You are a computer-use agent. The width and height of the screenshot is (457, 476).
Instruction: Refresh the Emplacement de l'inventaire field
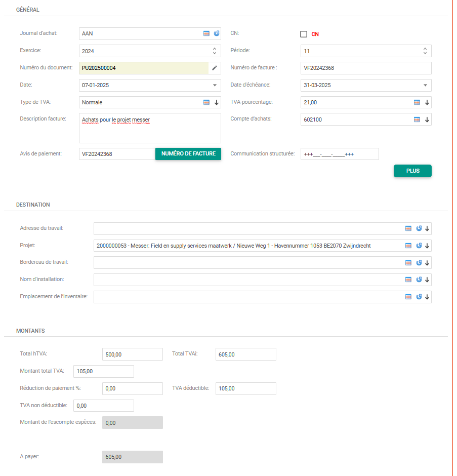click(419, 297)
